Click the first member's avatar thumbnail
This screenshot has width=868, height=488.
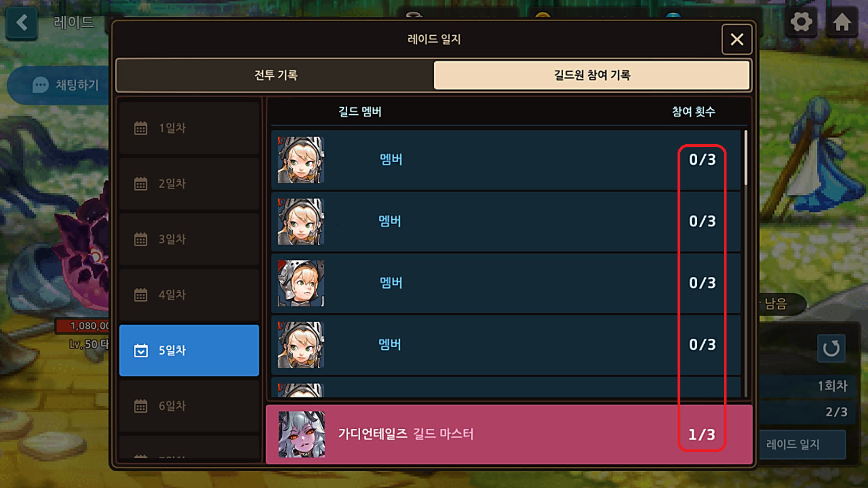click(x=301, y=160)
